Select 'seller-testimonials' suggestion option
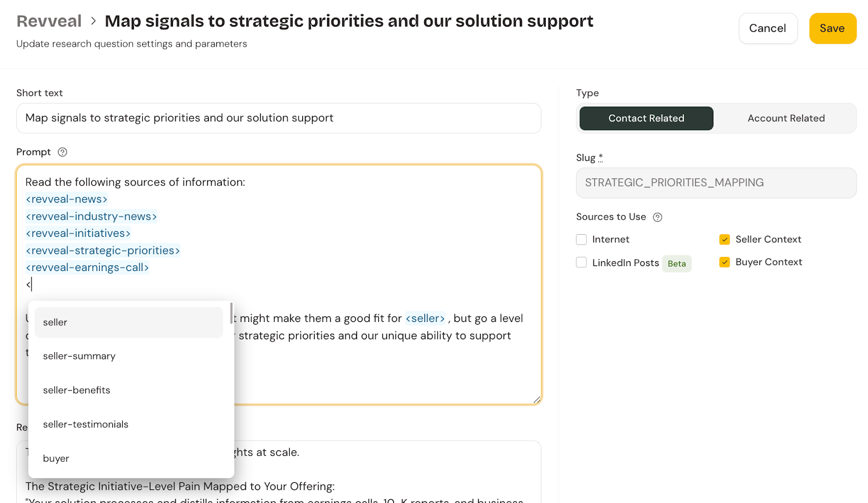Viewport: 868px width, 503px height. click(x=129, y=424)
